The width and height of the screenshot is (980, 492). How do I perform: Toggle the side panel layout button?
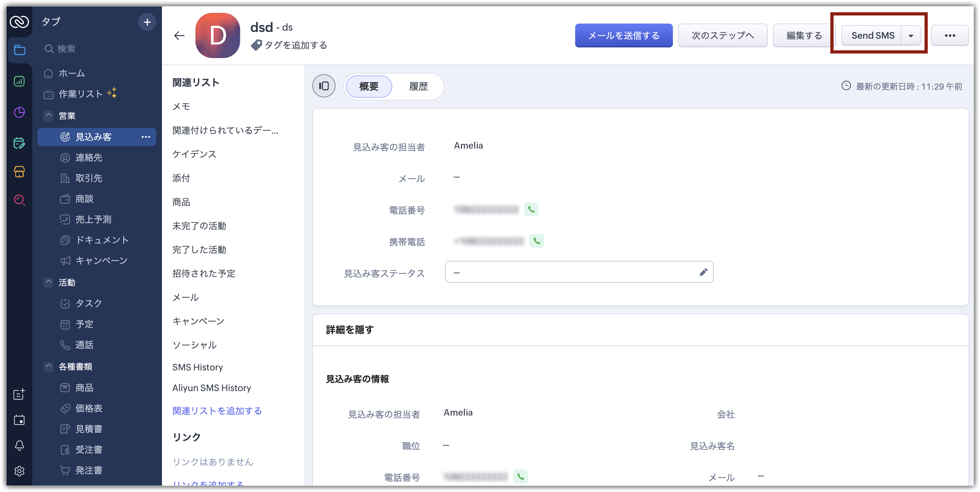(324, 86)
